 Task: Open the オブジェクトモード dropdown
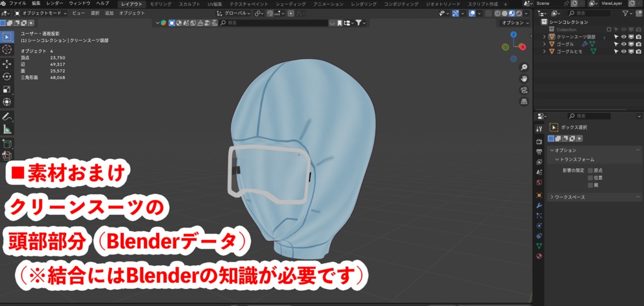[41, 13]
